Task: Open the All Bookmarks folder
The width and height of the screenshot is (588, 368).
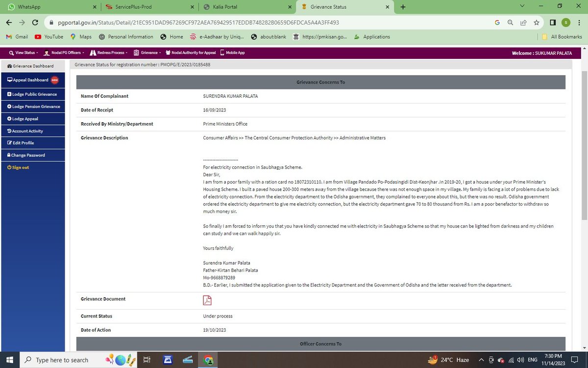Action: click(562, 37)
